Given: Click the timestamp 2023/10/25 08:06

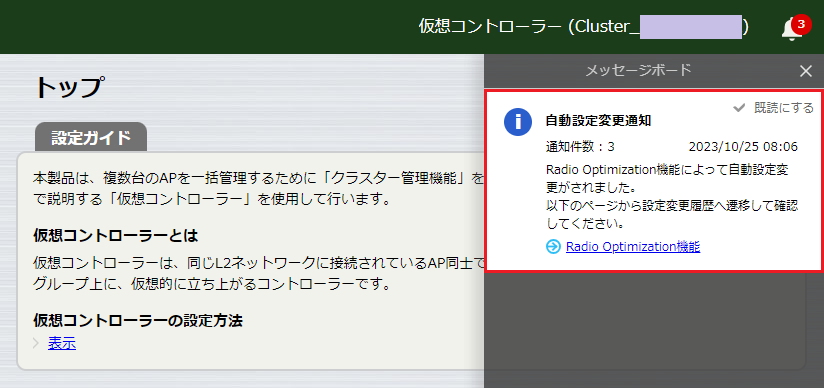Looking at the screenshot, I should point(743,146).
